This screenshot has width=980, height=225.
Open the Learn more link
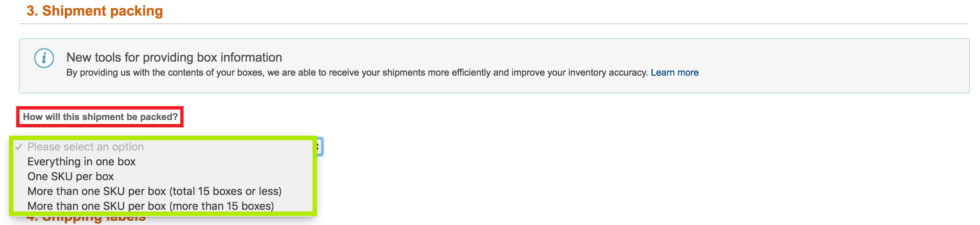coord(674,73)
